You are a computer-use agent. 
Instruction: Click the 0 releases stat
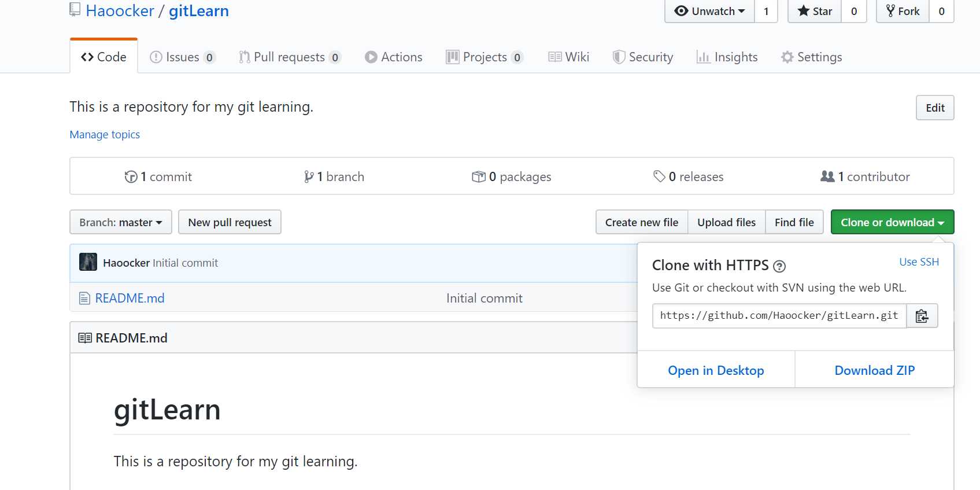pos(688,176)
